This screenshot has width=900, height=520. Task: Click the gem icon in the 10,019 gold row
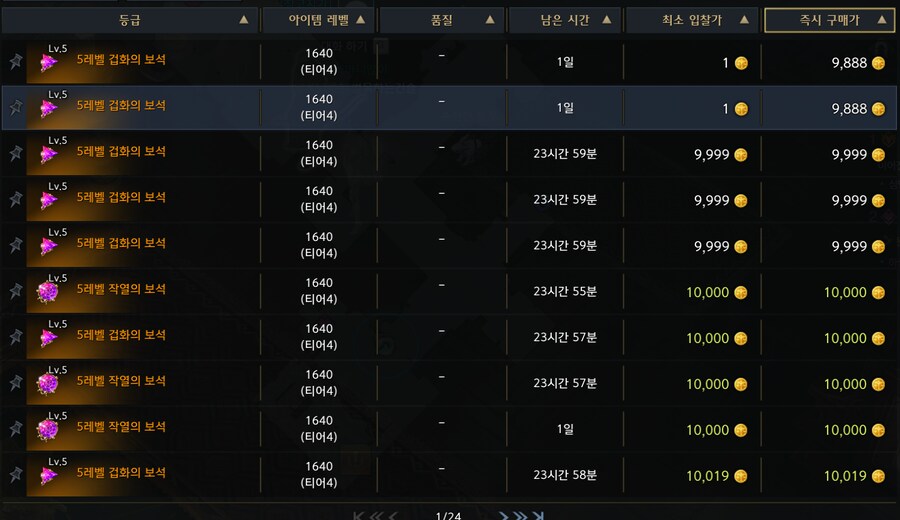pos(47,475)
